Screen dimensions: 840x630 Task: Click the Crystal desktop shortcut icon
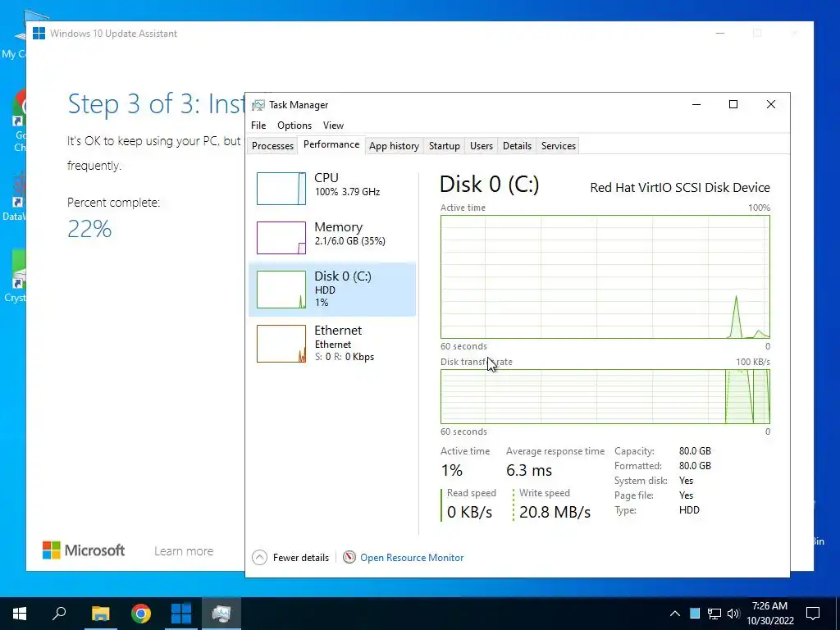(16, 276)
